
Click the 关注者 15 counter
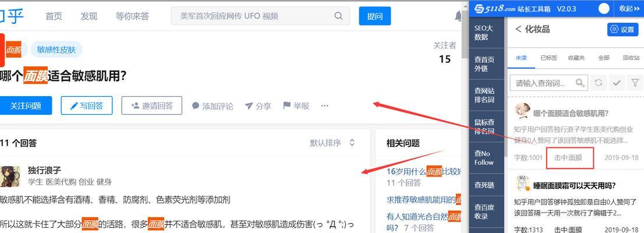click(x=444, y=52)
